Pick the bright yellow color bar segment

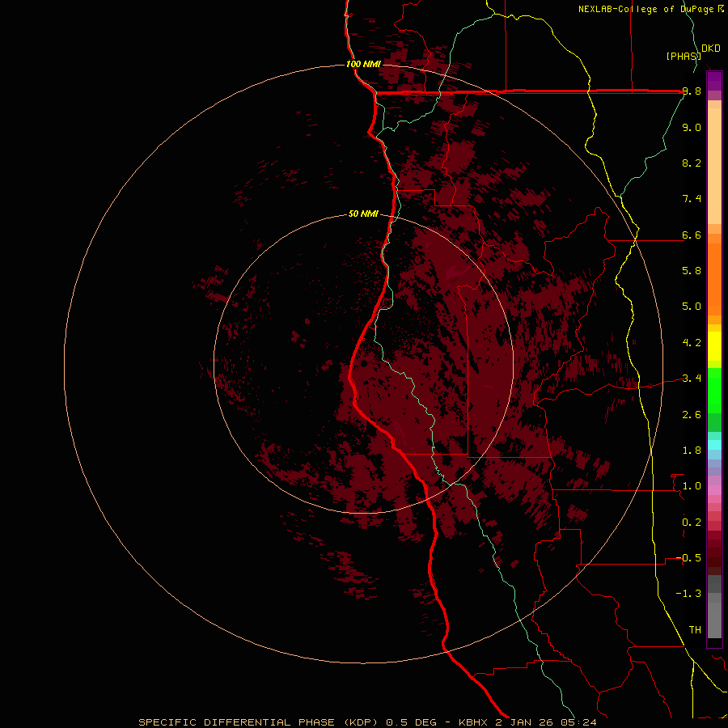(x=714, y=346)
